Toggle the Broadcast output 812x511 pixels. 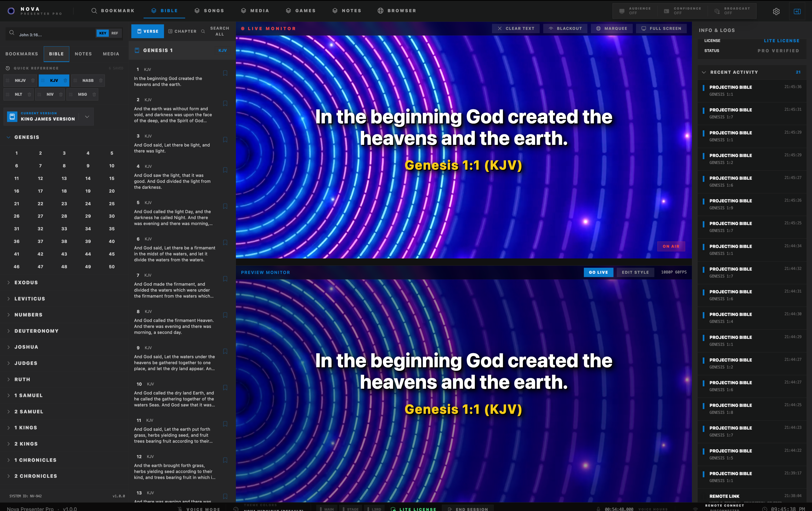tap(732, 11)
